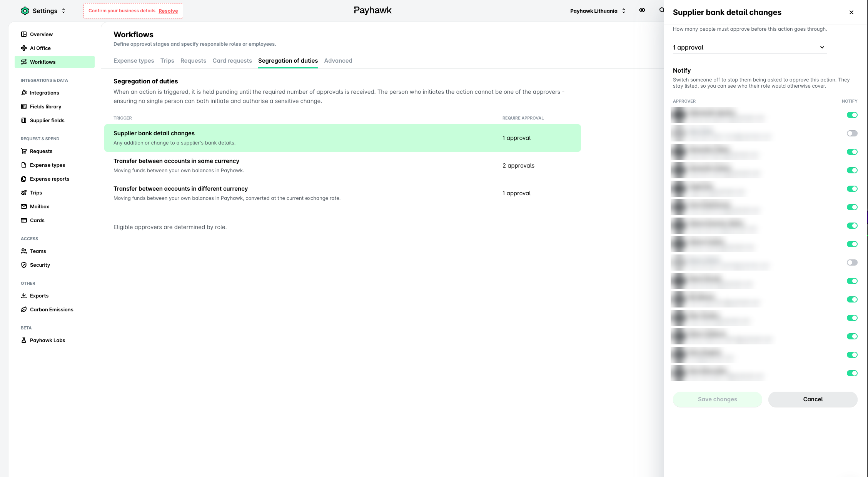Expand the Settings section switcher arrows
This screenshot has width=868, height=477.
(63, 11)
